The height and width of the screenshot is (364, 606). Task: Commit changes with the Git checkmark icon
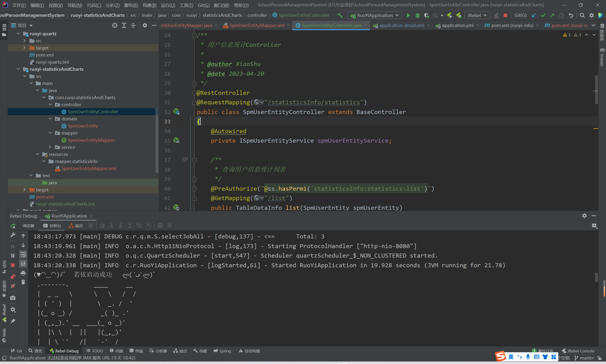543,15
